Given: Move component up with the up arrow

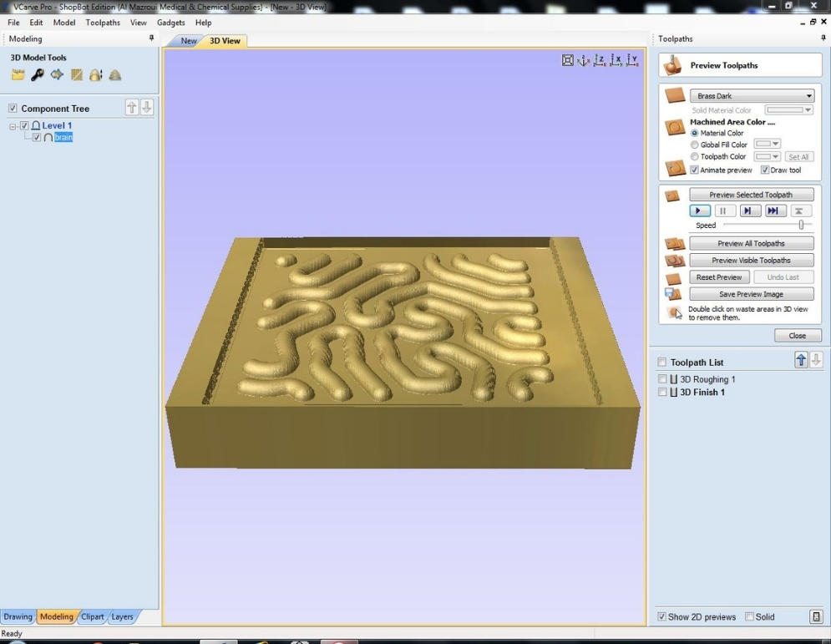Looking at the screenshot, I should tap(132, 108).
